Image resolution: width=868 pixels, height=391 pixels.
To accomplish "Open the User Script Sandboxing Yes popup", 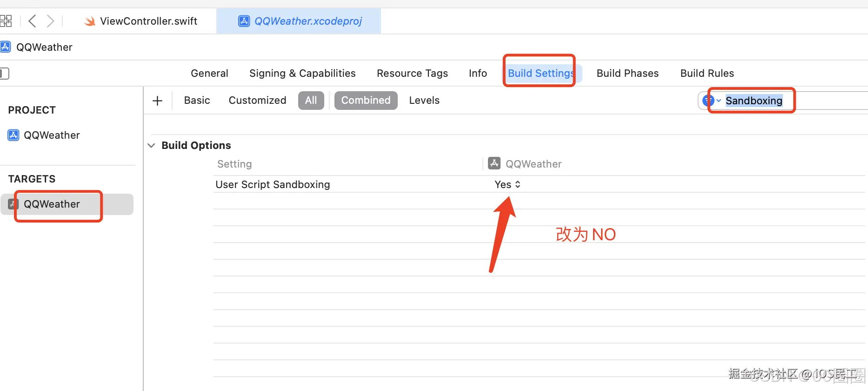I will 507,185.
